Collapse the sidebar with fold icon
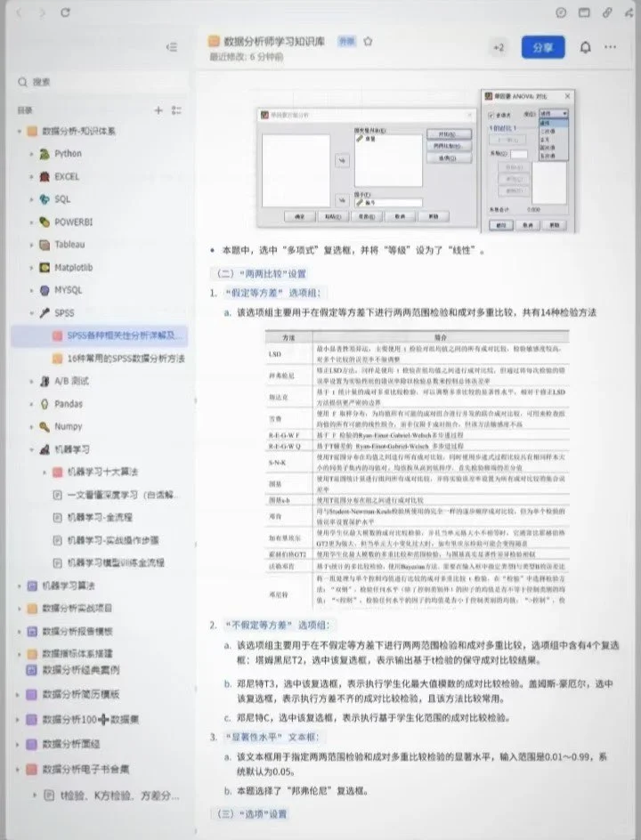This screenshot has width=641, height=840. pos(172,47)
